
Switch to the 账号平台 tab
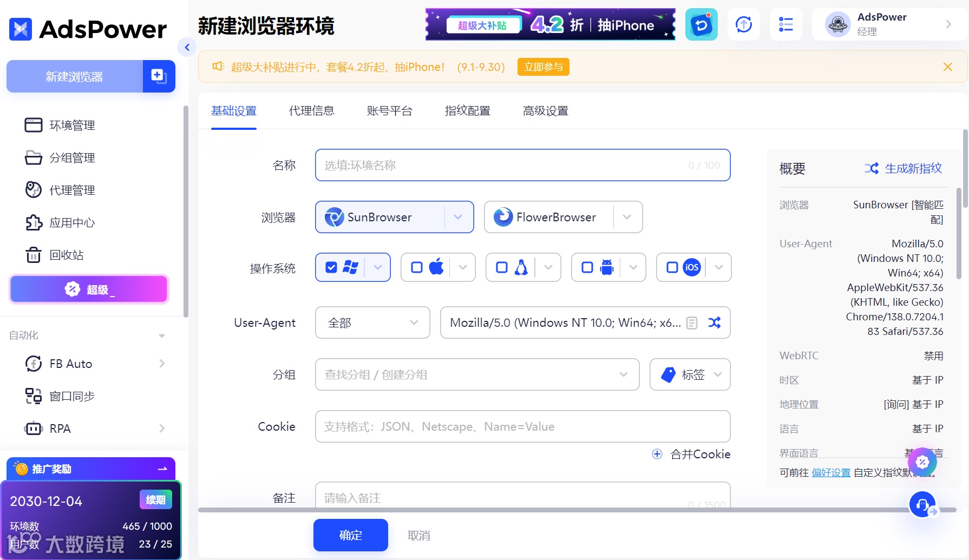(x=389, y=111)
